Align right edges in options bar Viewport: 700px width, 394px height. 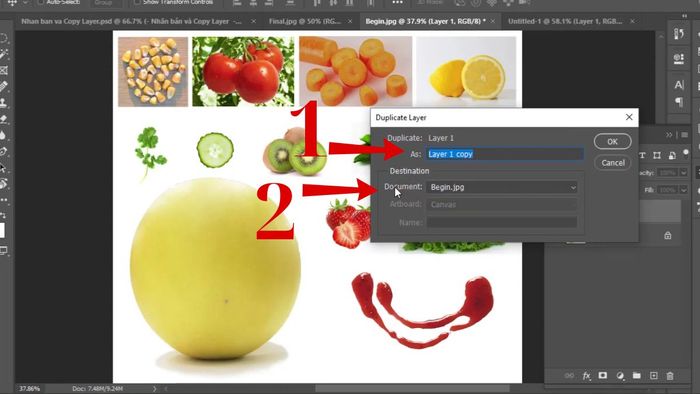click(269, 3)
